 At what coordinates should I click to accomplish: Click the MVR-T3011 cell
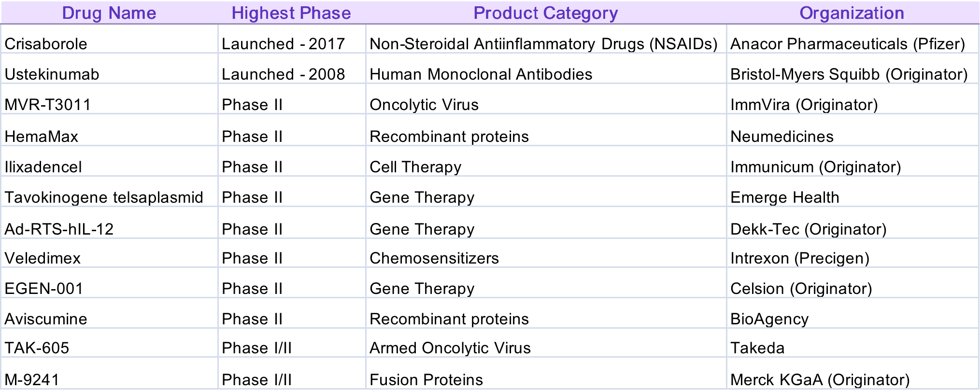48,105
